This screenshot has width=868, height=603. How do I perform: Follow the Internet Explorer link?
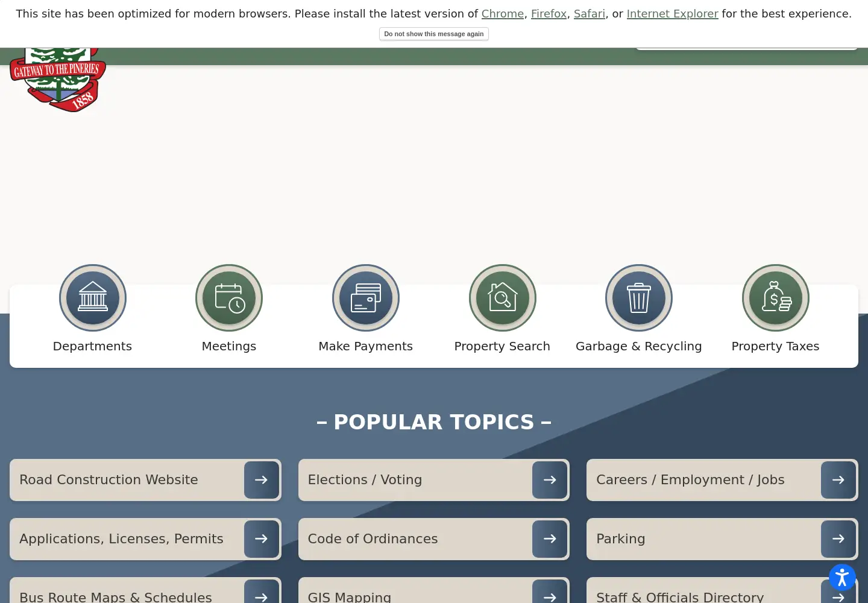pyautogui.click(x=673, y=14)
